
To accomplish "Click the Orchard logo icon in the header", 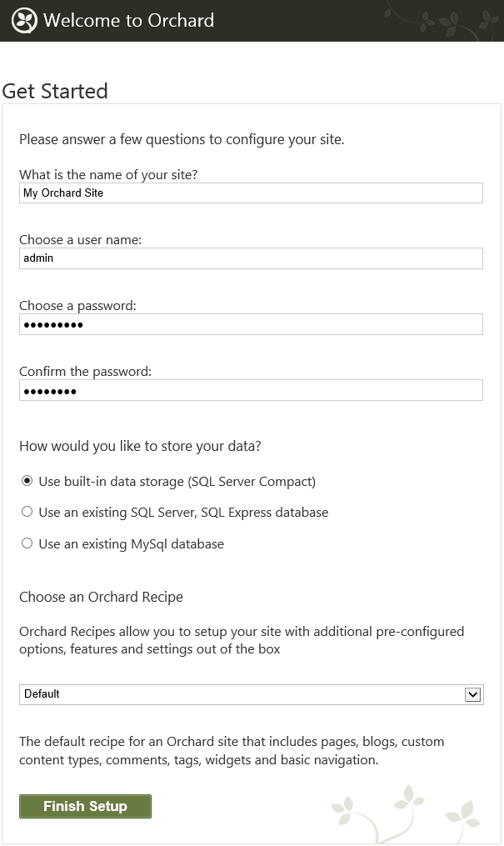I will click(x=24, y=21).
